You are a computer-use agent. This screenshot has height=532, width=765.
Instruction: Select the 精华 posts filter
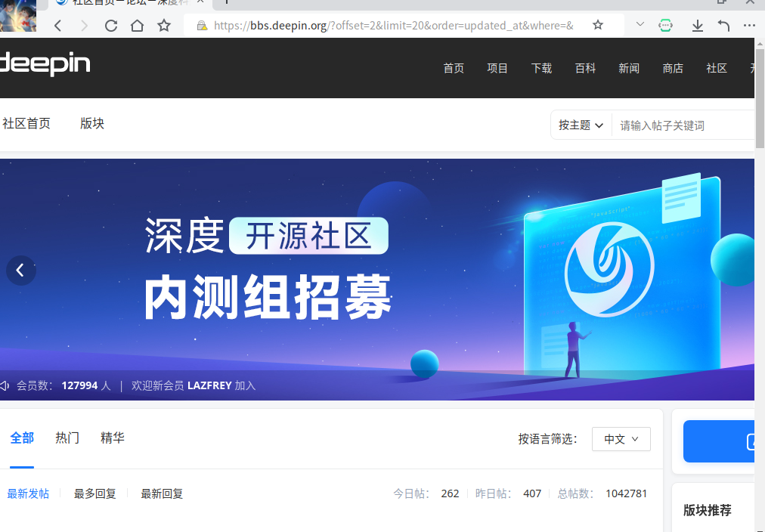pyautogui.click(x=112, y=438)
